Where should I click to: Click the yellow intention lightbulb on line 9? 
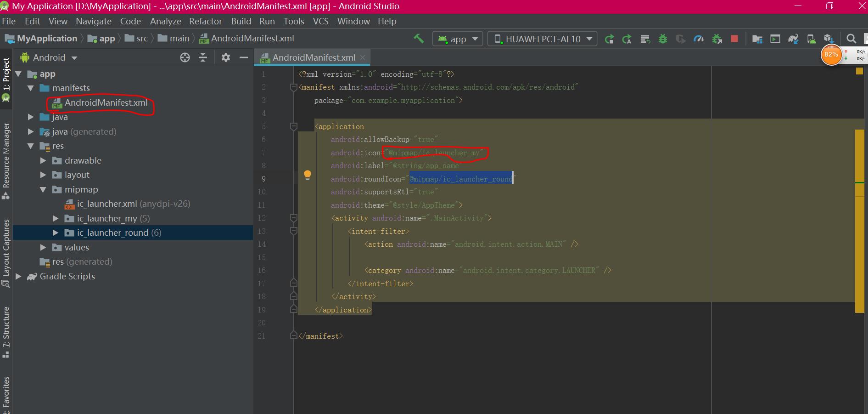308,175
